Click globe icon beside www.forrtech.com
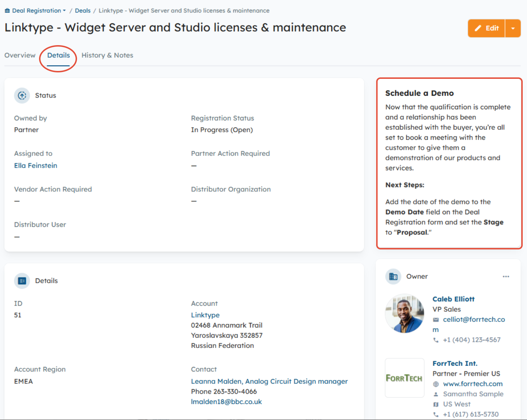Image resolution: width=527 pixels, height=420 pixels. (436, 384)
